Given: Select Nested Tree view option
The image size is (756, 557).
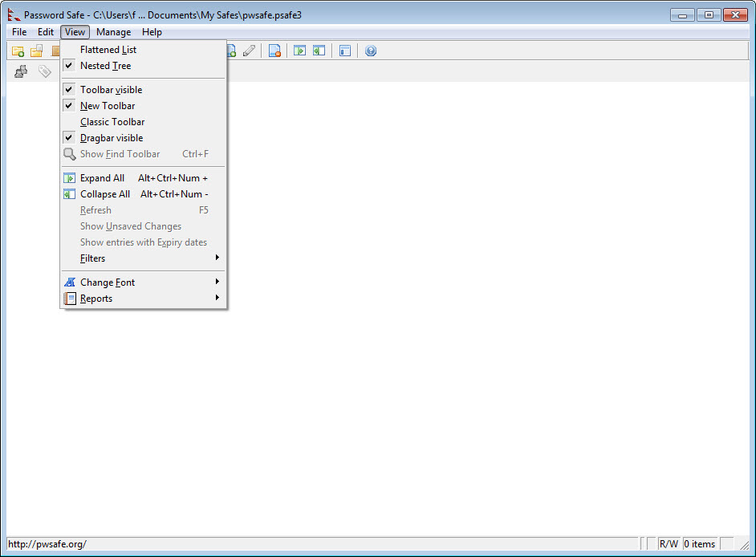Looking at the screenshot, I should pyautogui.click(x=144, y=66).
